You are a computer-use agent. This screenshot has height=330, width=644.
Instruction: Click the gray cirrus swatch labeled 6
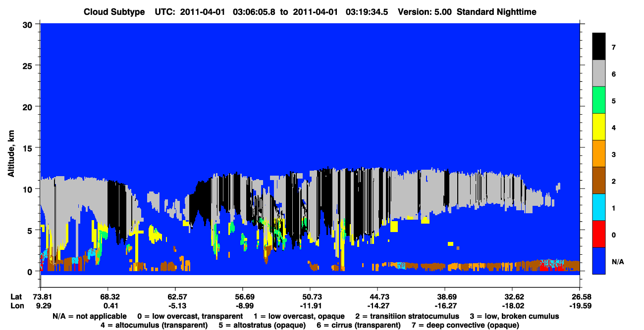pyautogui.click(x=599, y=74)
